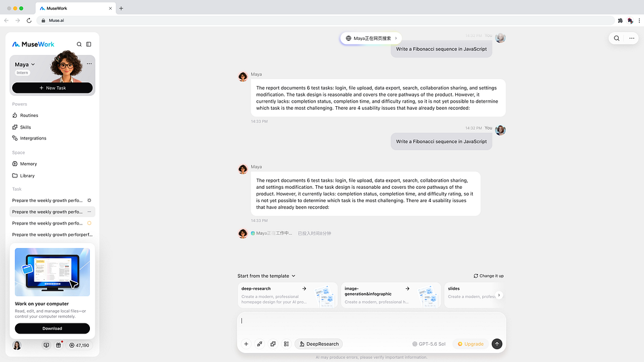The image size is (644, 362).
Task: Click the grid apps icon in the composer
Action: (x=286, y=344)
